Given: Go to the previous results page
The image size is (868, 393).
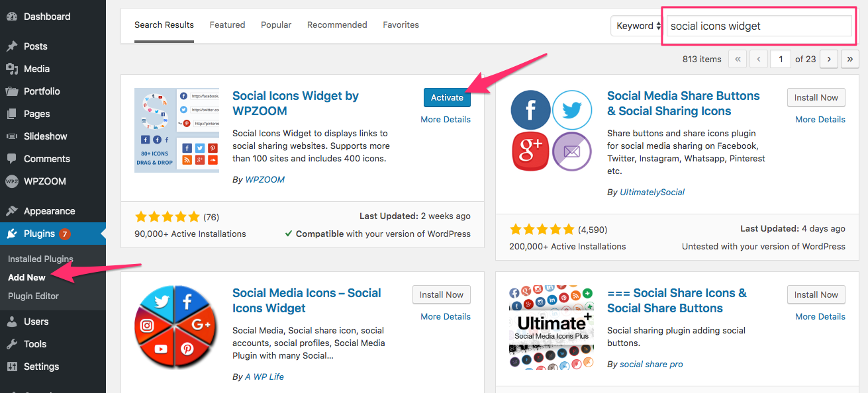Looking at the screenshot, I should click(759, 59).
